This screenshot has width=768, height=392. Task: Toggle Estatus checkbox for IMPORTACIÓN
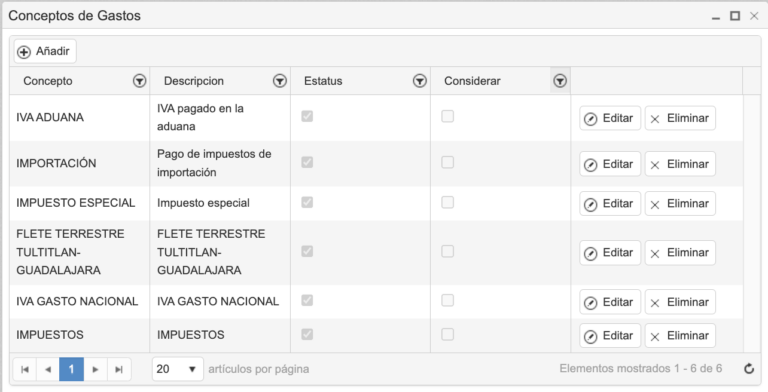pos(307,162)
